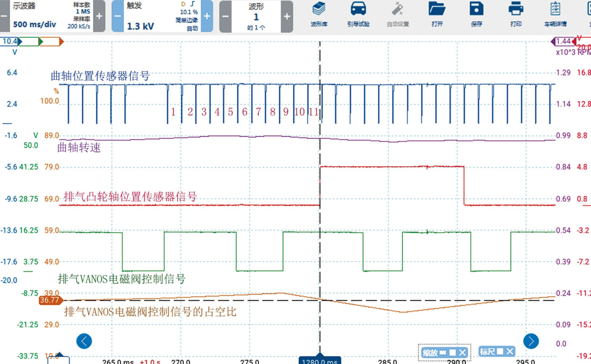The height and width of the screenshot is (364, 591).
Task: Open the 示波器 500 ms/div timebase panel
Action: click(x=51, y=16)
